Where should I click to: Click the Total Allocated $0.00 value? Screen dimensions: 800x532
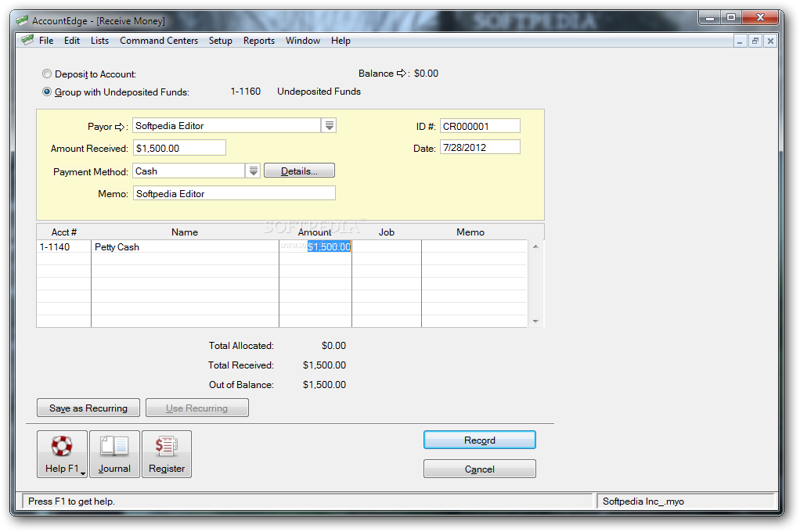click(333, 346)
